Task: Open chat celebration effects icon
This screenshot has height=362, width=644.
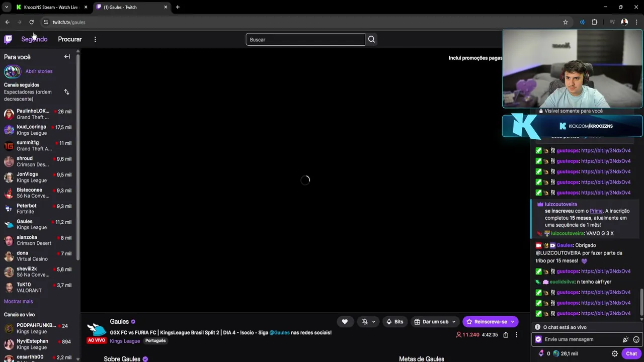Action: click(626, 339)
